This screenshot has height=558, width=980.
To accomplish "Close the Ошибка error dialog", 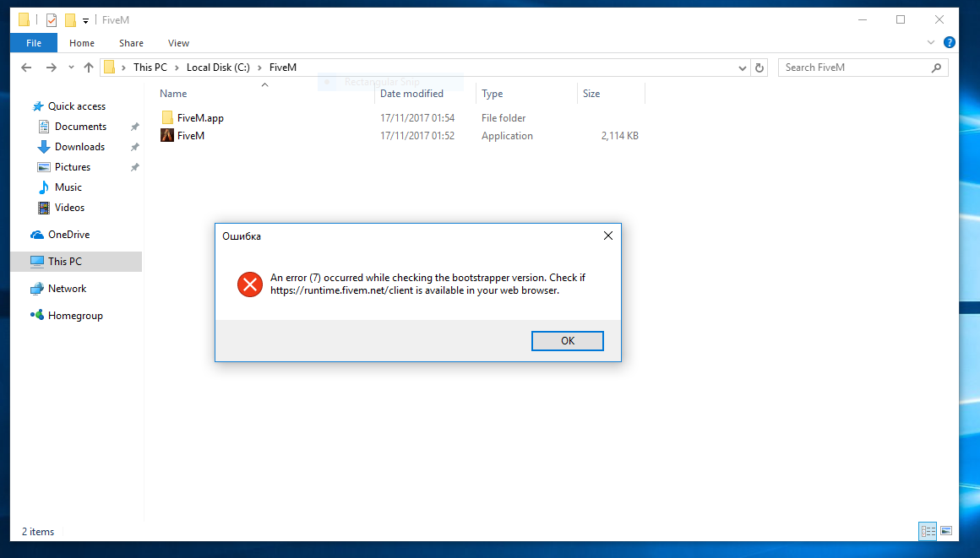I will (x=608, y=236).
